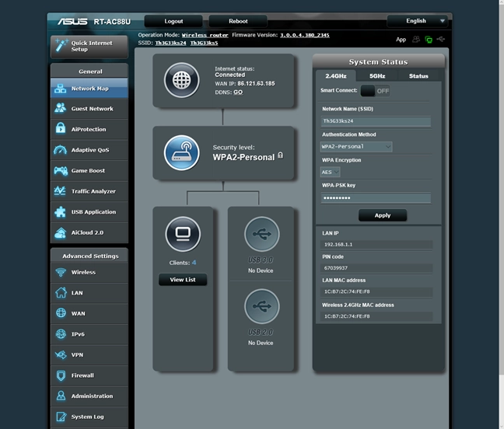Image resolution: width=504 pixels, height=429 pixels.
Task: Open the Wireless router operation mode link
Action: (205, 35)
